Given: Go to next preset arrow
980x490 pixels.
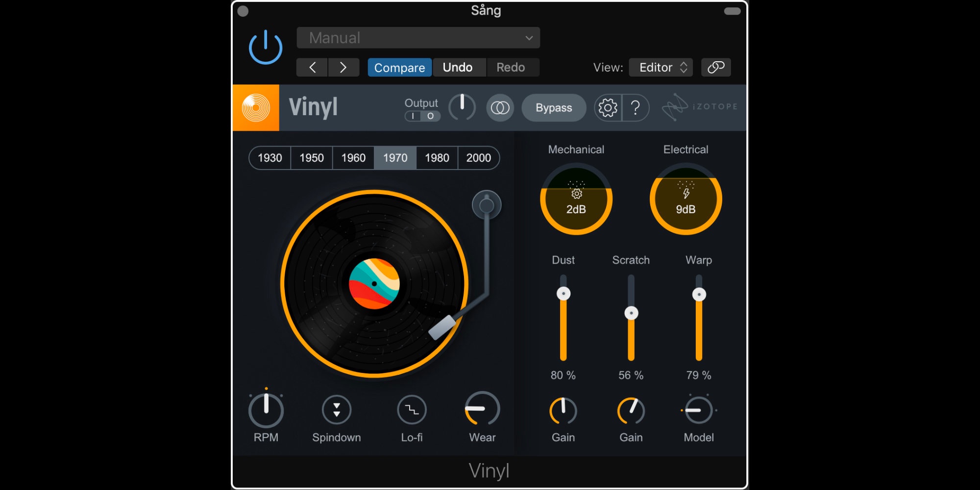Looking at the screenshot, I should click(x=343, y=67).
